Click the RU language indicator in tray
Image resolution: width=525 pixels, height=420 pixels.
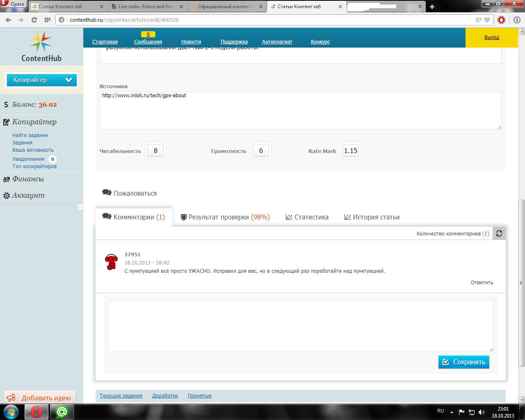(x=441, y=411)
